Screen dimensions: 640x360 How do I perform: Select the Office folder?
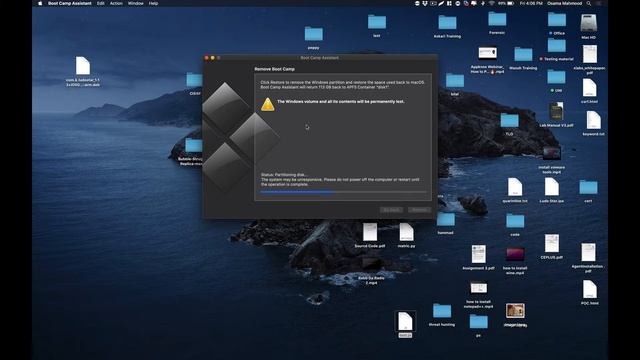coord(557,20)
